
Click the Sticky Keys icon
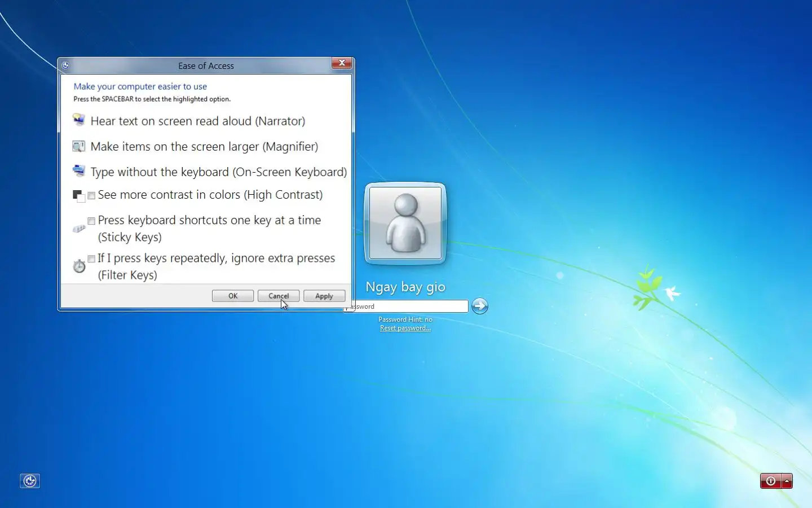pyautogui.click(x=79, y=229)
